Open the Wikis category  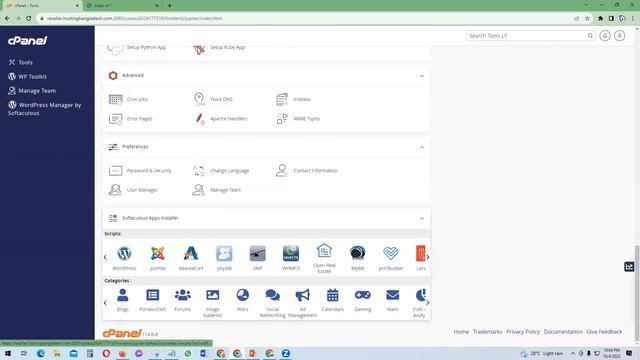click(242, 300)
